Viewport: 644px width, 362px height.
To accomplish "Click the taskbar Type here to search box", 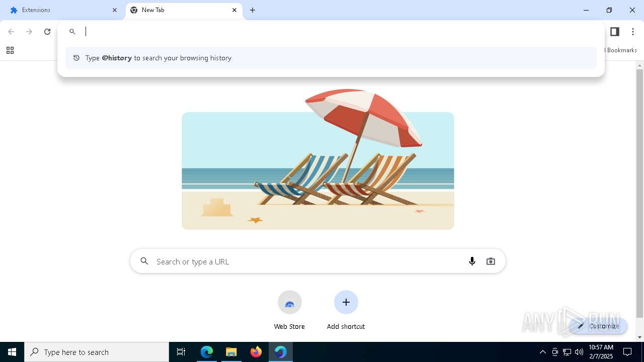I will [x=97, y=352].
